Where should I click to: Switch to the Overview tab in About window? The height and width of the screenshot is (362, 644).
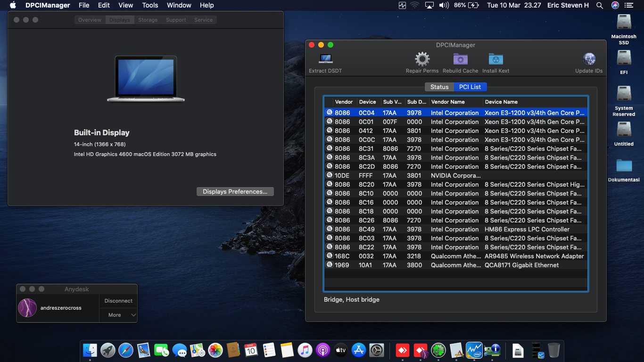(90, 20)
